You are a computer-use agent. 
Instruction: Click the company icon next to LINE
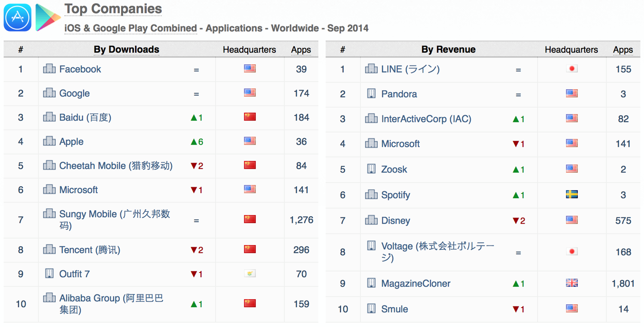(x=371, y=69)
